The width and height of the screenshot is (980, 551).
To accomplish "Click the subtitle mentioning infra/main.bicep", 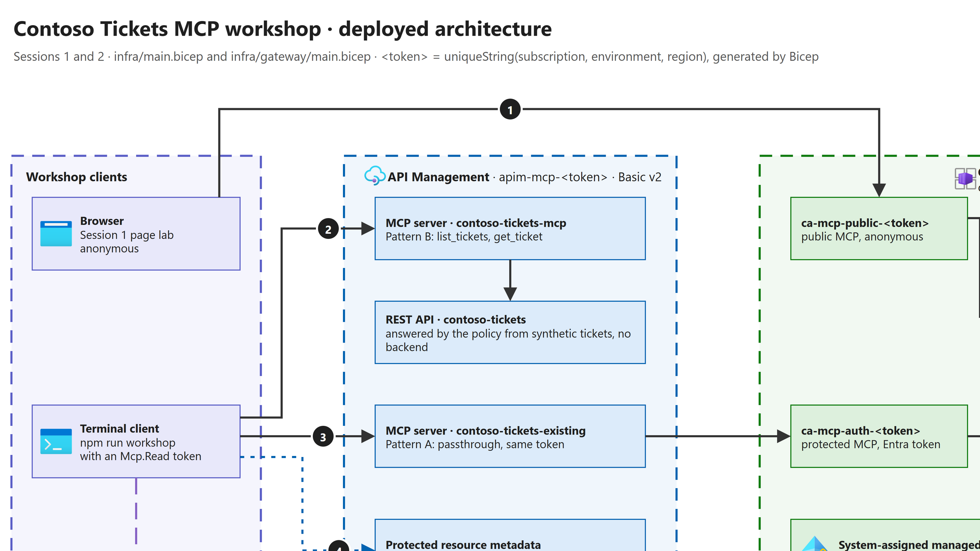I will click(x=416, y=56).
